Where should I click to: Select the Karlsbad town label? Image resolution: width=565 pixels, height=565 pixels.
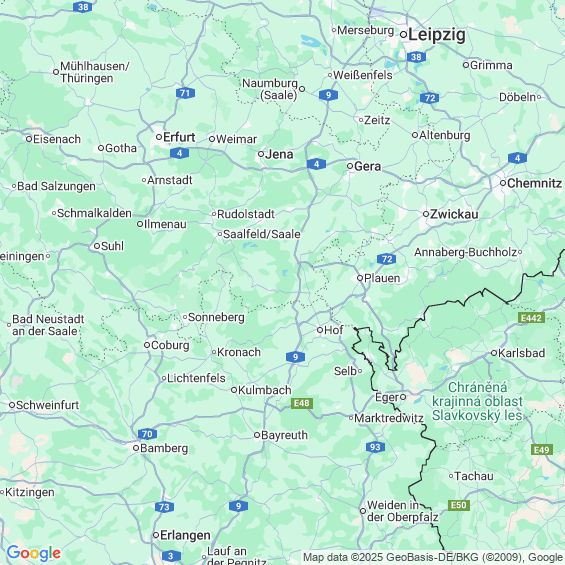(x=521, y=353)
